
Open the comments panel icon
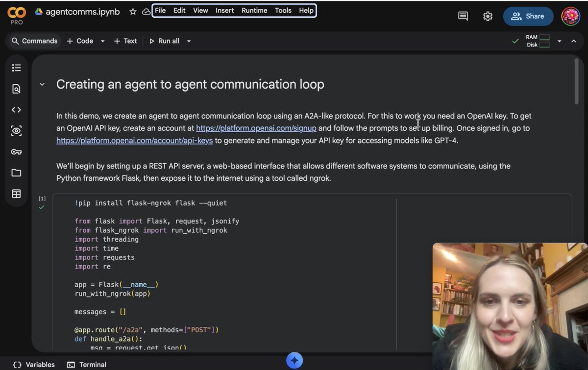click(x=463, y=16)
